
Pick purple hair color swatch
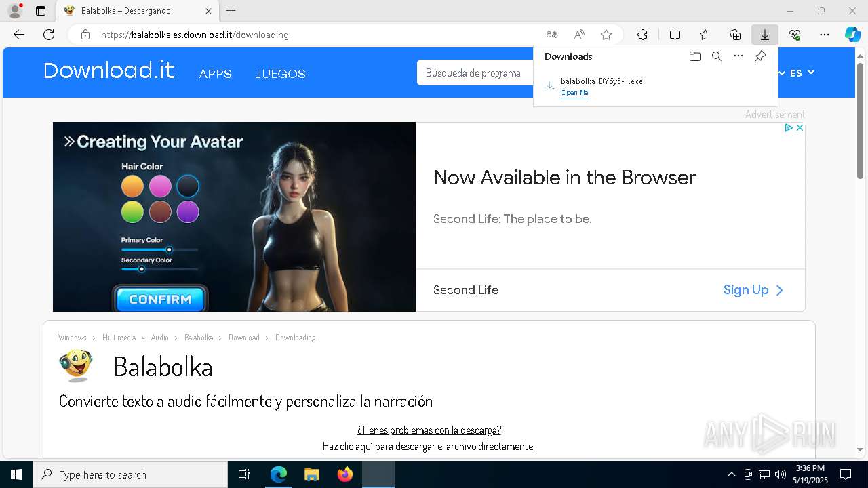point(188,211)
